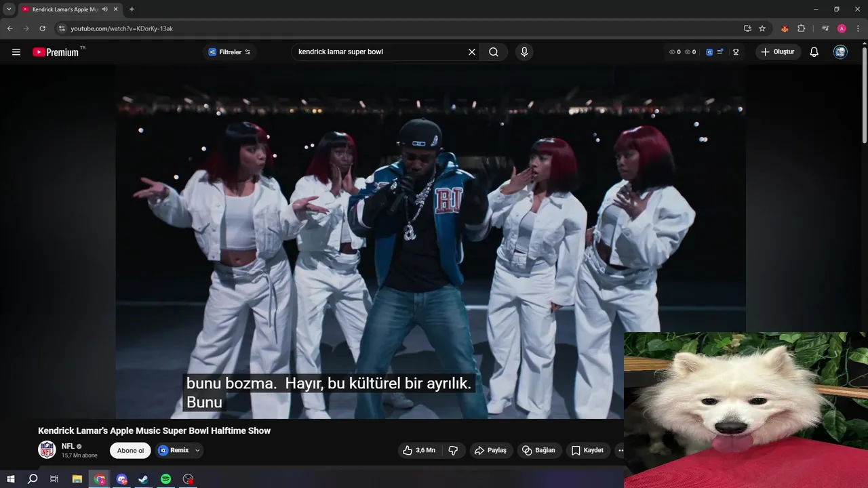Open Chrome three-dot menu

tap(858, 28)
